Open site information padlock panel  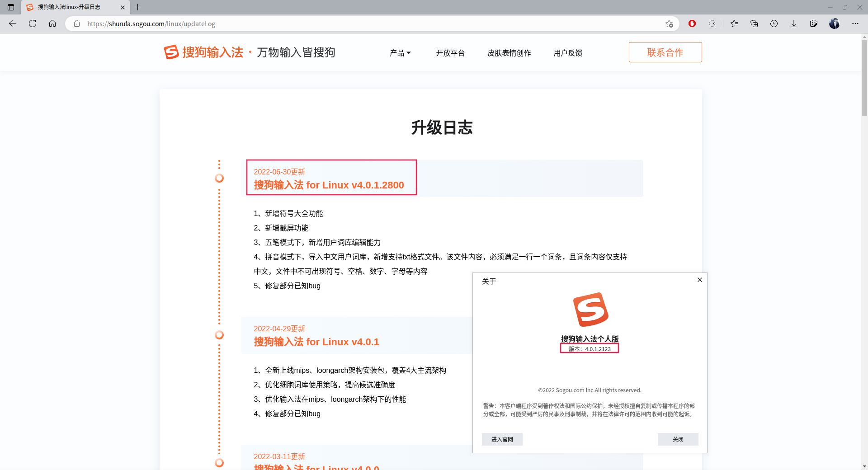pos(76,23)
